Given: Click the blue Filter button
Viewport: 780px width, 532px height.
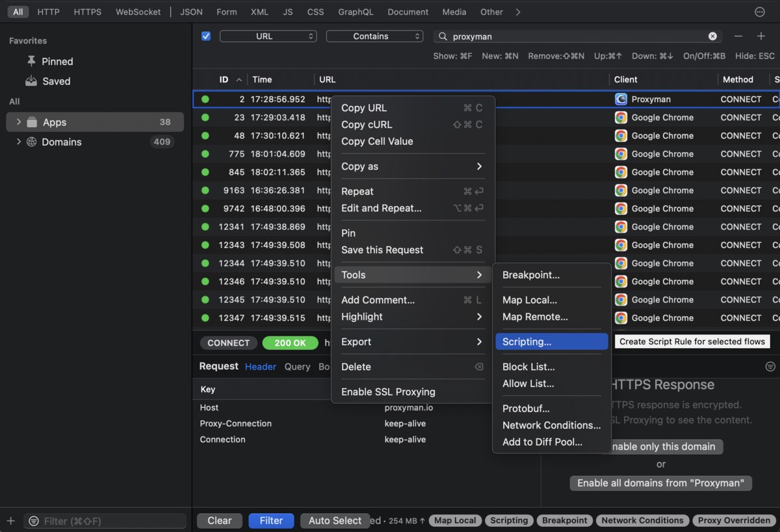Looking at the screenshot, I should 271,520.
